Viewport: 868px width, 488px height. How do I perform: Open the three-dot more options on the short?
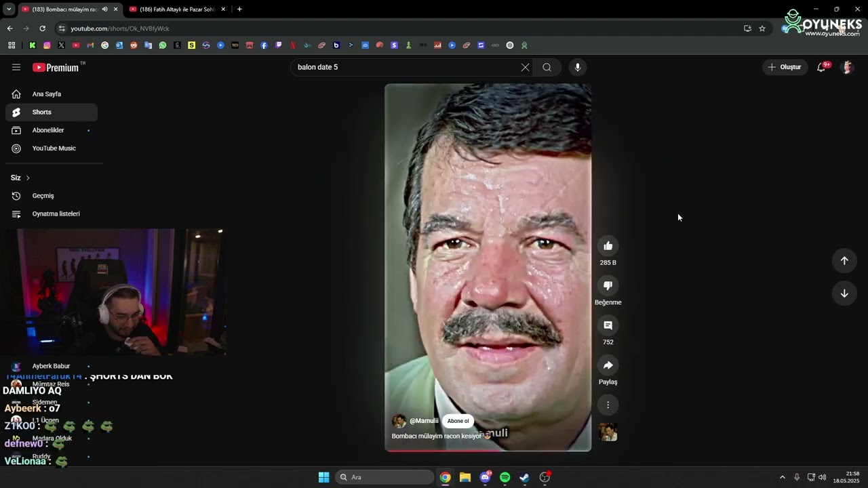tap(608, 405)
